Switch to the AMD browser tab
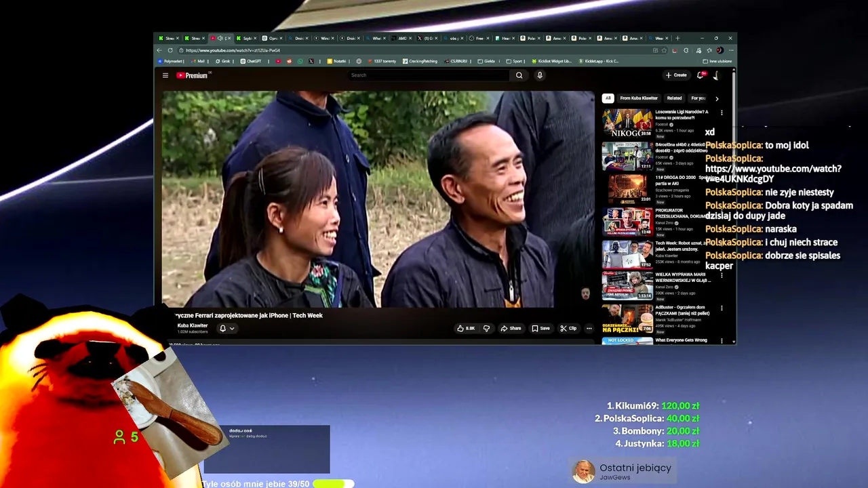 pos(402,38)
